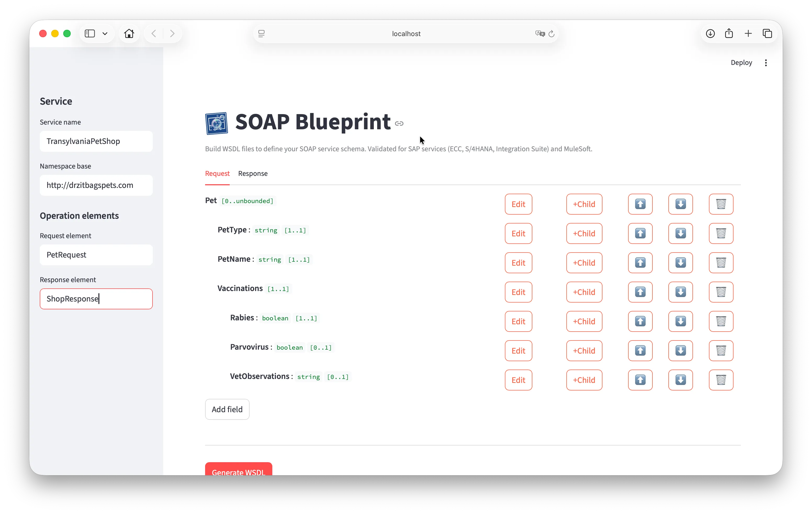Click Generate WSDL button

click(x=238, y=469)
